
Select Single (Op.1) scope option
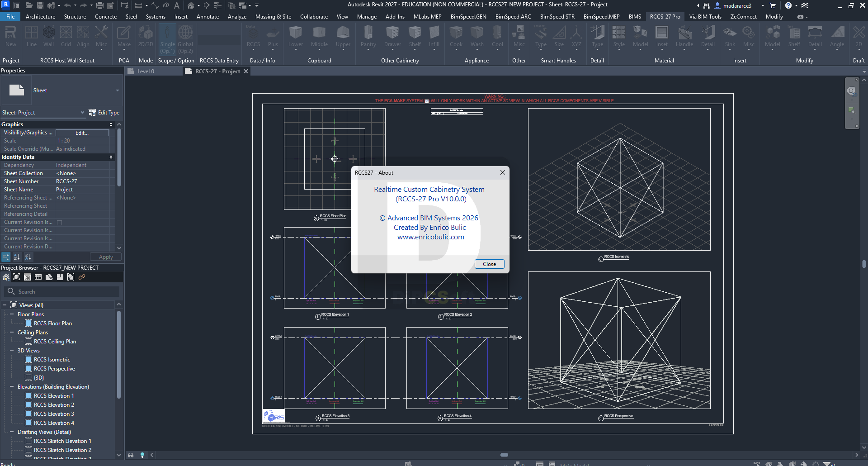pos(167,39)
